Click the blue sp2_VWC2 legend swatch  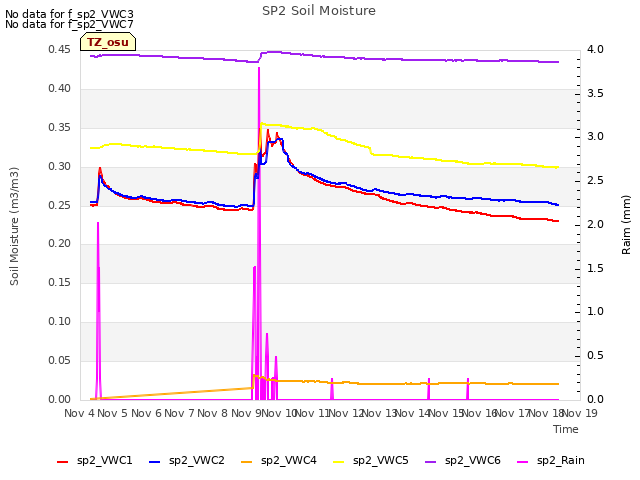click(x=155, y=462)
